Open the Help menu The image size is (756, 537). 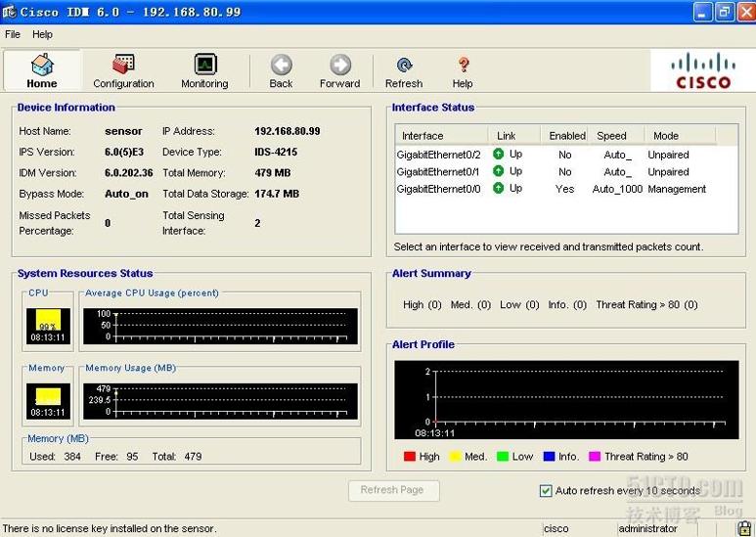coord(42,34)
